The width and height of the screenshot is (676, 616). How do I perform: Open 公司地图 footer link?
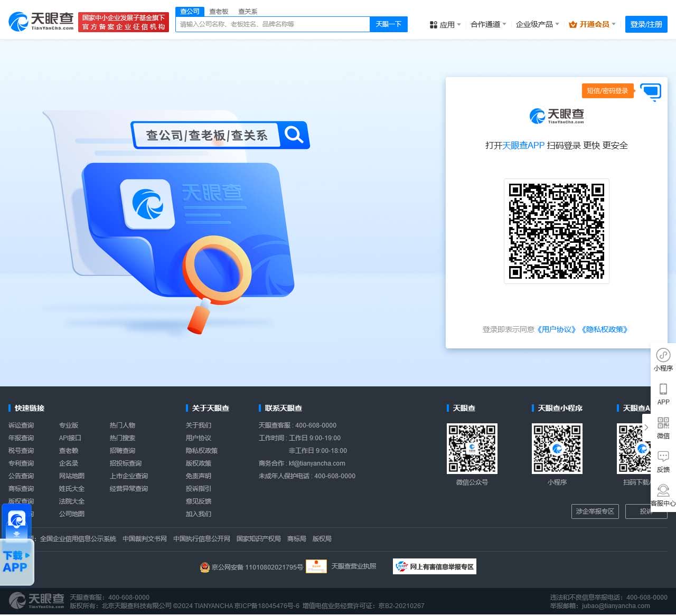(72, 514)
